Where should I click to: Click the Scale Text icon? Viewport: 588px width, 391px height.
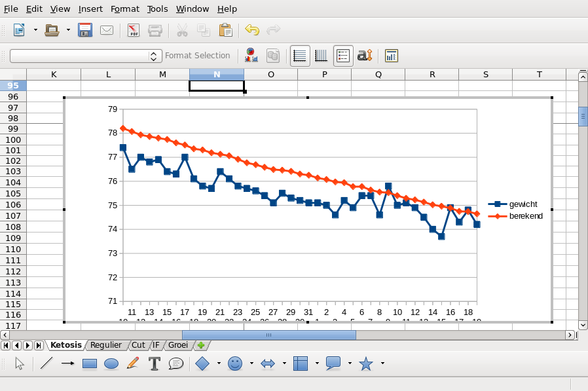click(x=365, y=56)
